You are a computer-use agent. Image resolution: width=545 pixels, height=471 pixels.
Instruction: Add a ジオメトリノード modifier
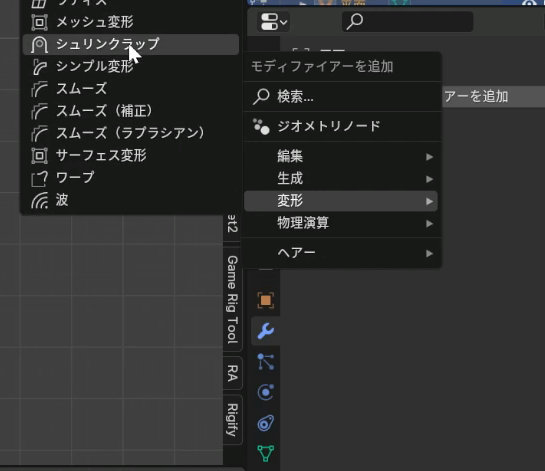(x=341, y=127)
